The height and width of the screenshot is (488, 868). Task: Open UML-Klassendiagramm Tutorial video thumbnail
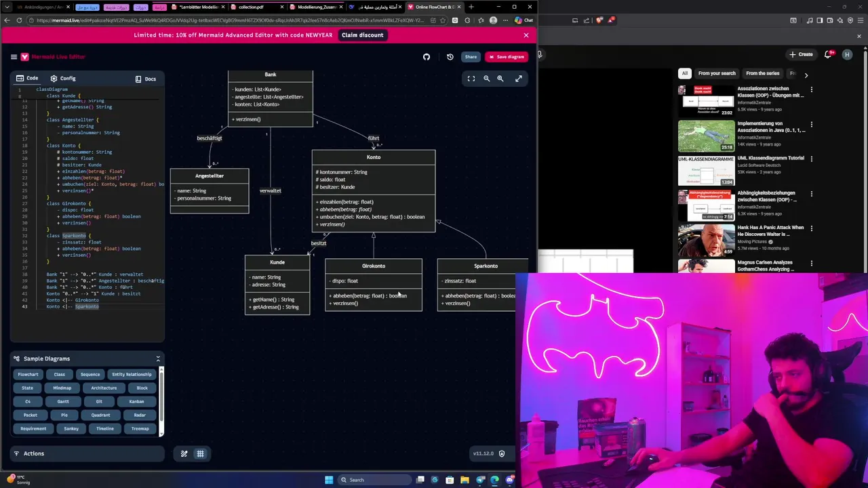(x=706, y=171)
